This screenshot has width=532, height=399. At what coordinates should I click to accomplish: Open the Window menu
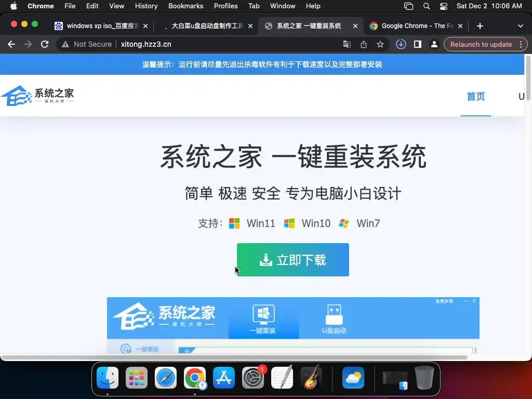click(283, 6)
